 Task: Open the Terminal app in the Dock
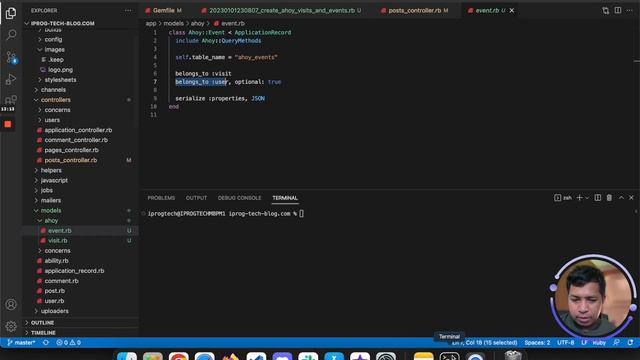pyautogui.click(x=449, y=356)
